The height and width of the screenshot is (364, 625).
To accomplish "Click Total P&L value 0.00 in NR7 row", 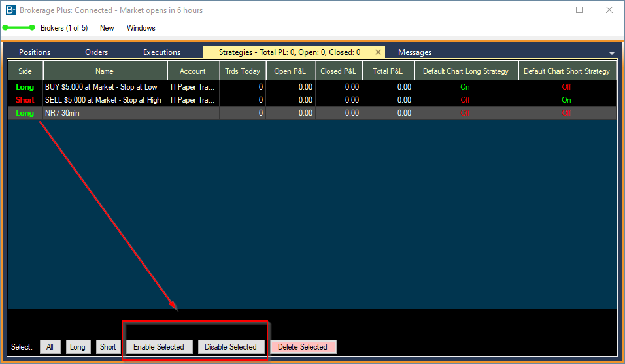I will click(388, 113).
